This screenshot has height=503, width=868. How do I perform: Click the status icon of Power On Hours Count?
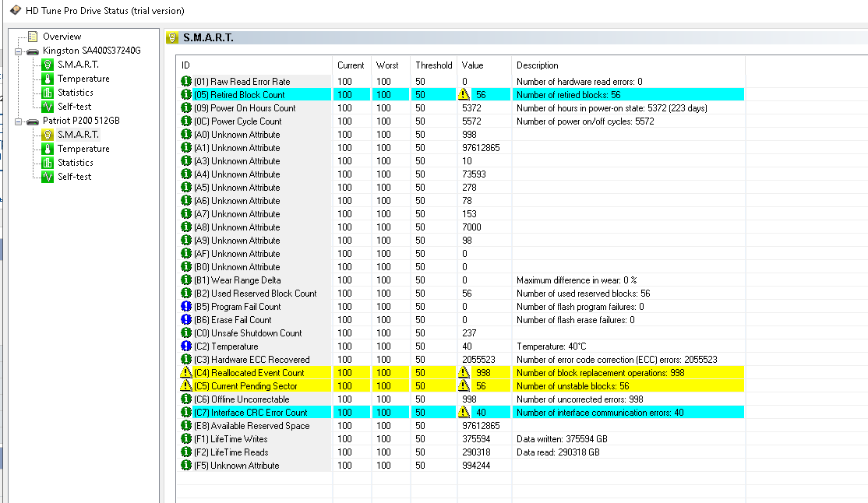(x=186, y=108)
